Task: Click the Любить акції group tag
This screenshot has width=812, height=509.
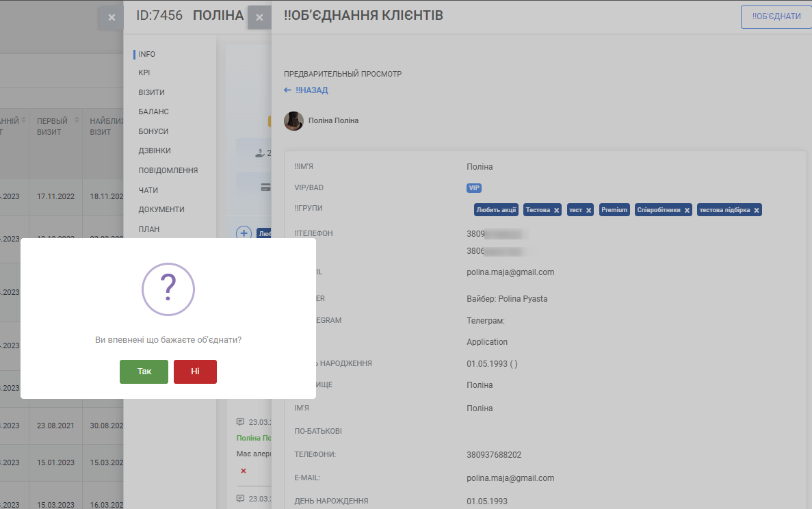Action: point(496,210)
